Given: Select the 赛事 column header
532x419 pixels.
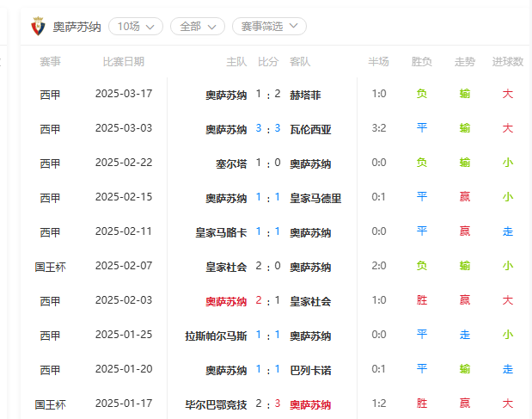Looking at the screenshot, I should coord(50,62).
